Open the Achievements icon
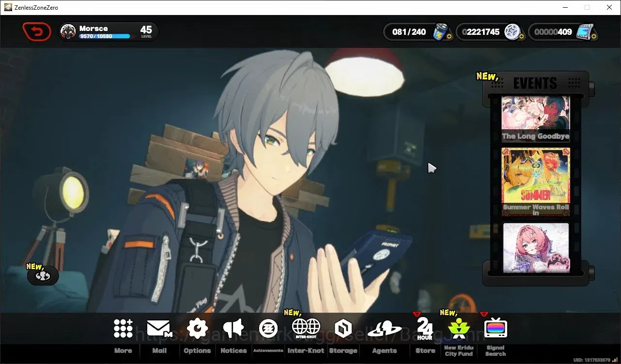 (x=268, y=328)
